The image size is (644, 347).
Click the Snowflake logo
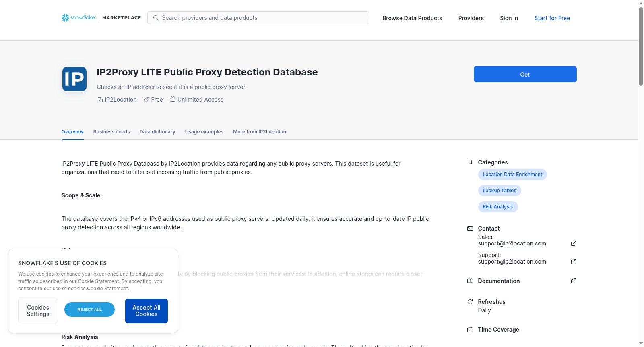[x=78, y=18]
